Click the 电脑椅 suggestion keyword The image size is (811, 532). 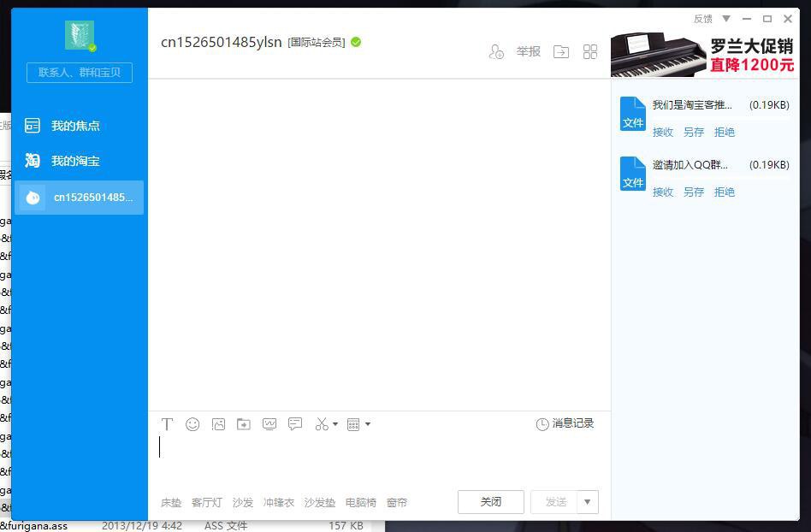[360, 503]
